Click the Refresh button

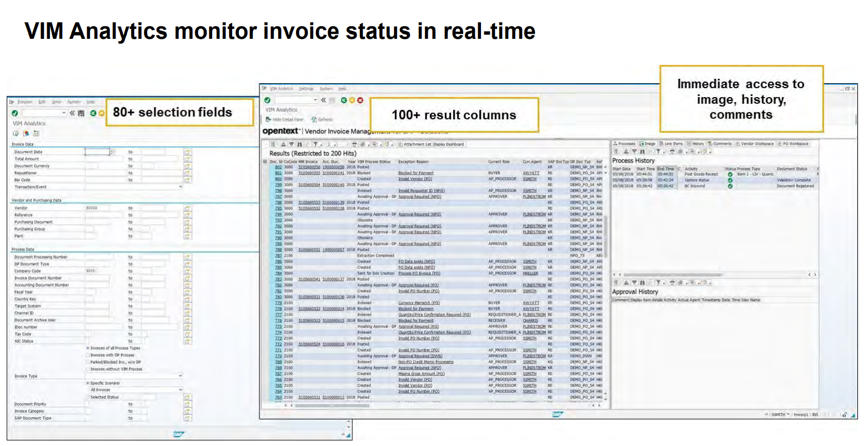click(x=322, y=120)
